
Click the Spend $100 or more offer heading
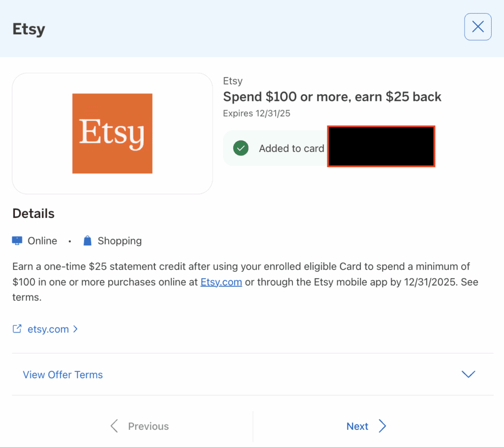(332, 97)
